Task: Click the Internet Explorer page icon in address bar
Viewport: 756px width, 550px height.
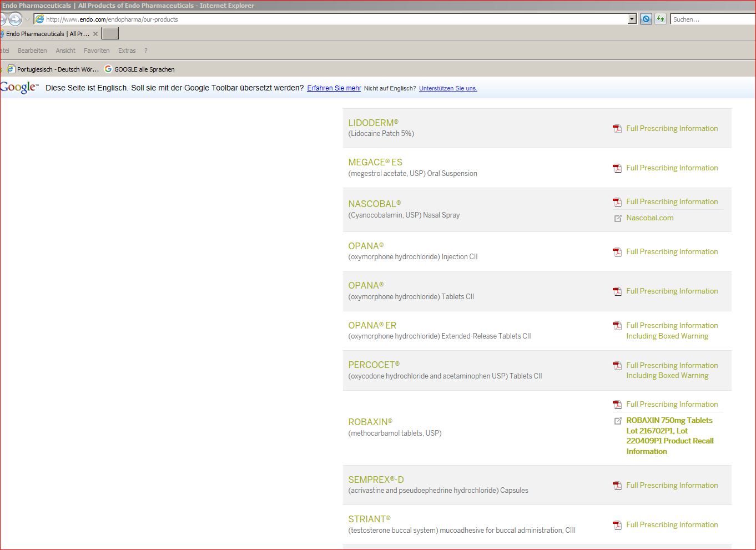Action: pos(39,19)
